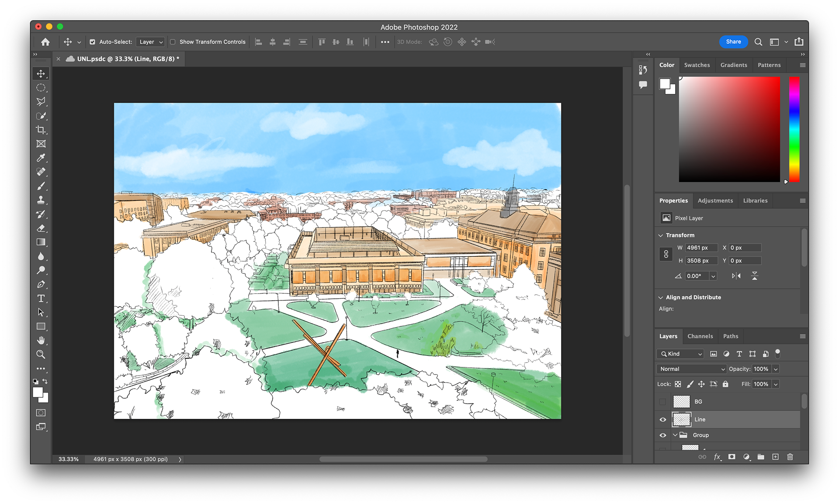839x504 pixels.
Task: Select the Move tool in the toolbar
Action: (41, 74)
